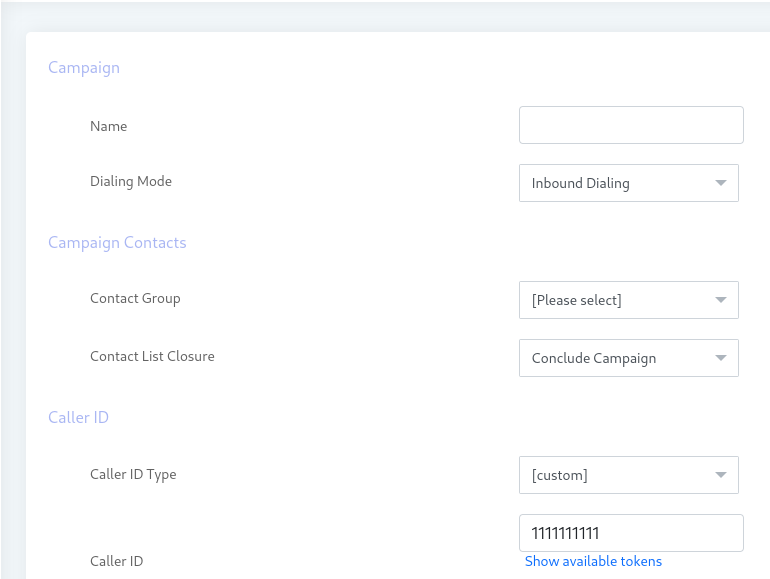Click the Contact List Closure label
Viewport: 770px width, 579px height.
click(152, 356)
